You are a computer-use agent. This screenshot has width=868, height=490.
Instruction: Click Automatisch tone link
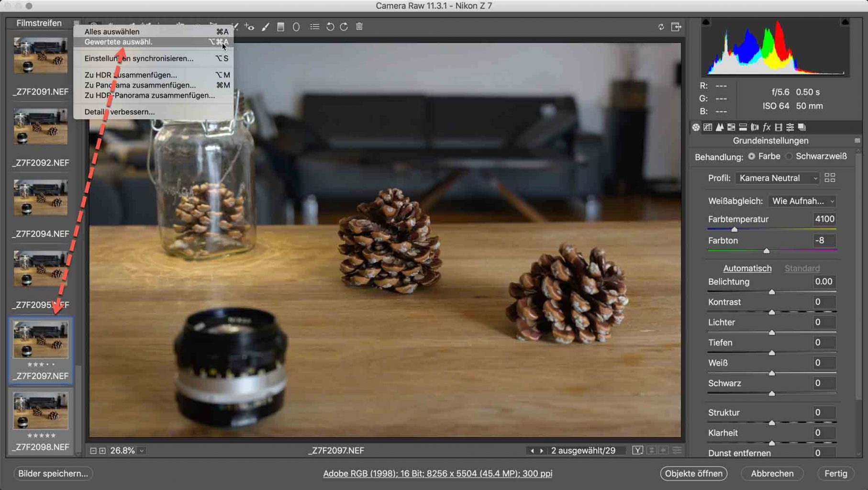coord(747,268)
